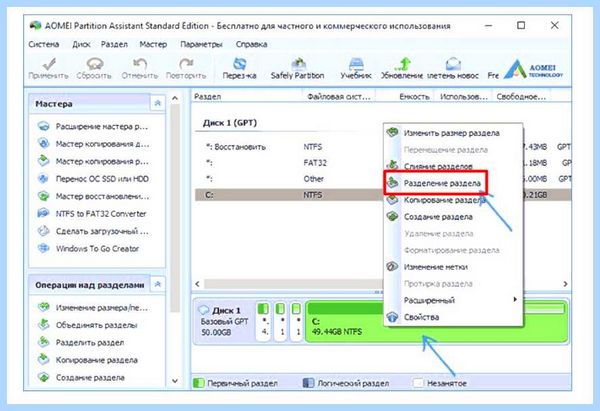Click the Диск 1 (GPT) group header
The image size is (600, 411).
[x=230, y=123]
